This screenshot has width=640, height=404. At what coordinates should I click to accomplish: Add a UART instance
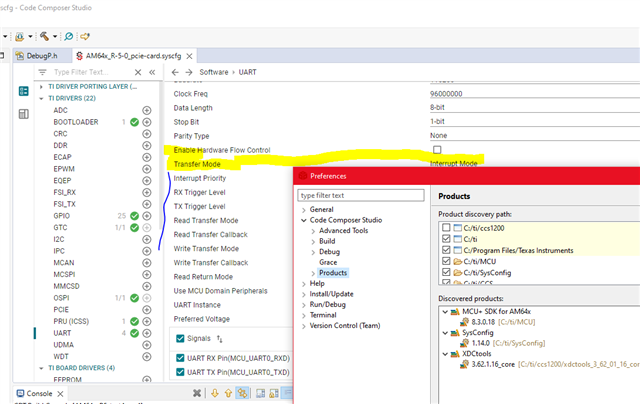click(x=147, y=333)
